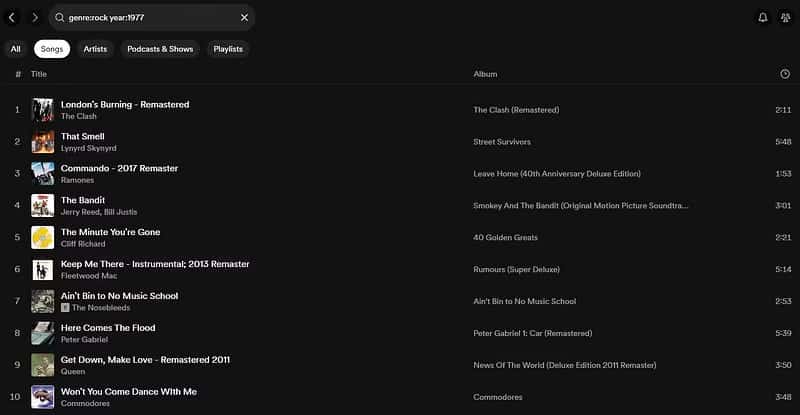The width and height of the screenshot is (800, 415).
Task: Open album The Clash (Remastered)
Action: pyautogui.click(x=516, y=110)
